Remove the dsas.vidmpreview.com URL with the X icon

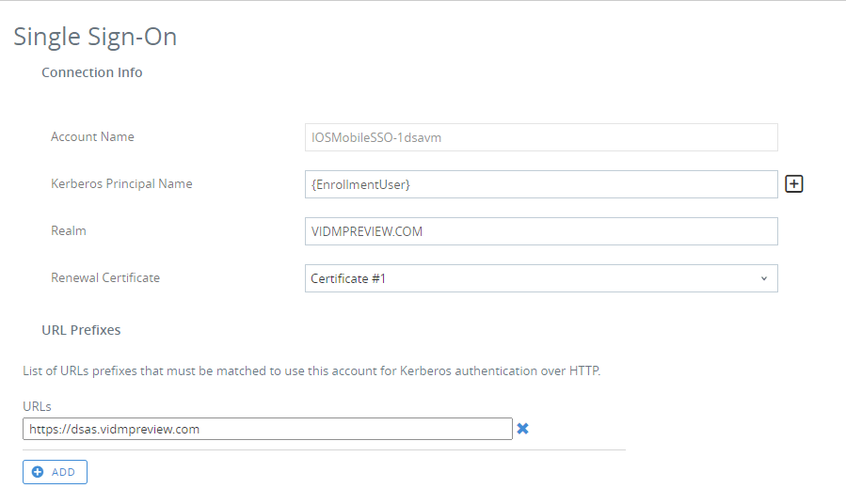pyautogui.click(x=523, y=429)
